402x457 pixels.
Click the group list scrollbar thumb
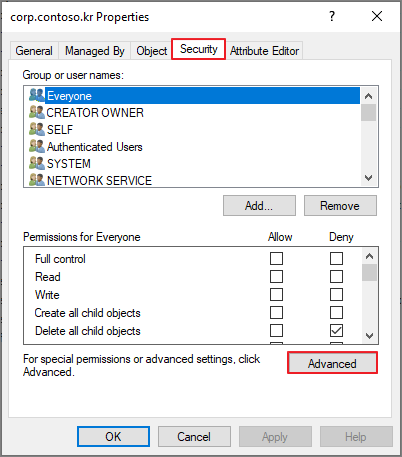pyautogui.click(x=368, y=113)
